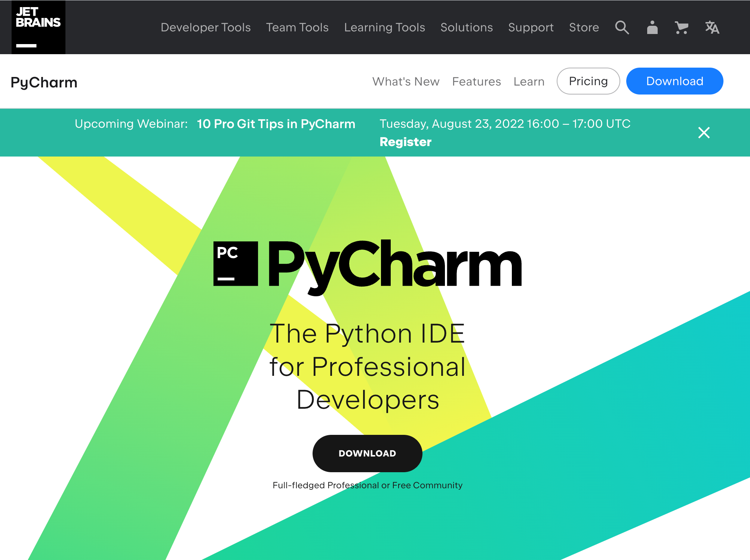Dismiss the webinar banner with X

pos(704,133)
